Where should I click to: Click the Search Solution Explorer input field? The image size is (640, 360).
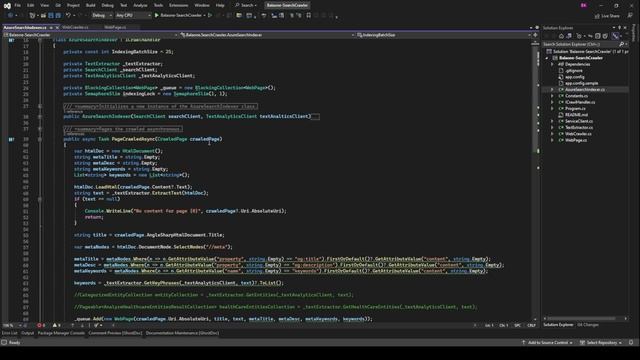(580, 44)
